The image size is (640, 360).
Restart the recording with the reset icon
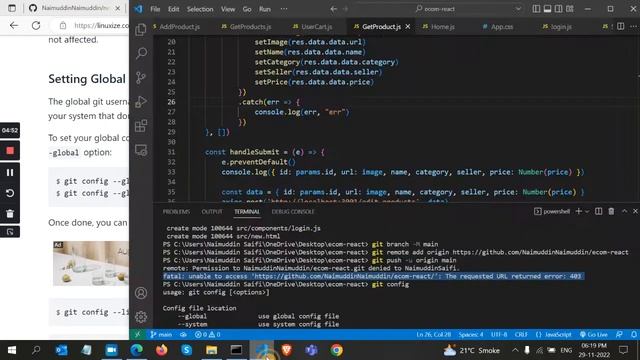10,193
